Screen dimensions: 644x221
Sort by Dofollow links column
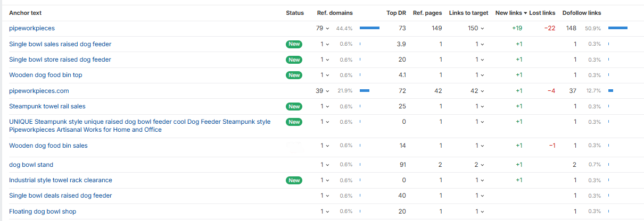click(x=582, y=13)
